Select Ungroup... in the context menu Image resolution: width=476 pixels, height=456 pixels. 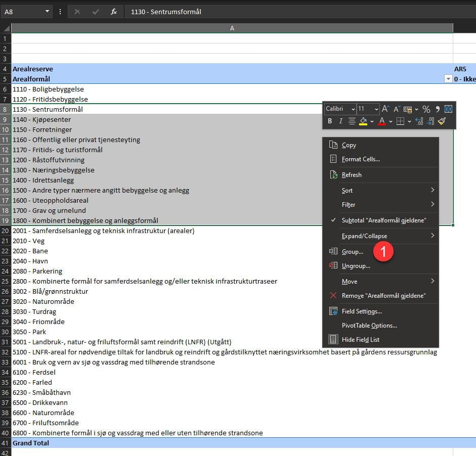point(356,266)
